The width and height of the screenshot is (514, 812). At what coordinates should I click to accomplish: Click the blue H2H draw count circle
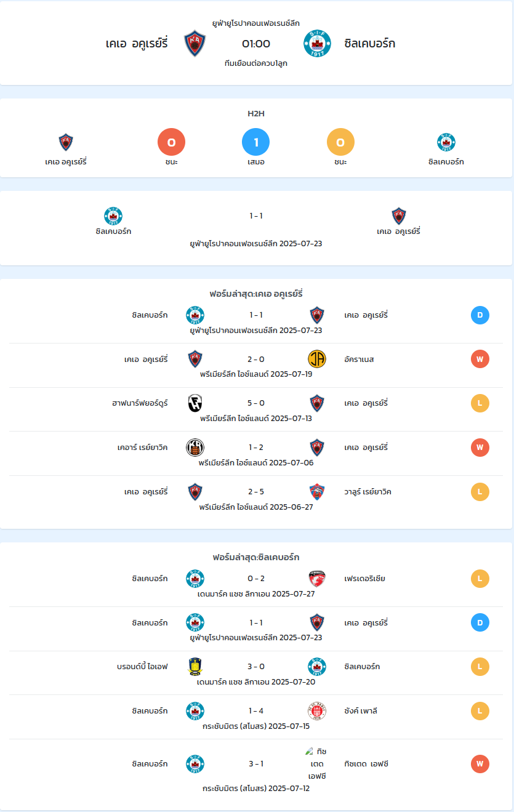(x=256, y=142)
